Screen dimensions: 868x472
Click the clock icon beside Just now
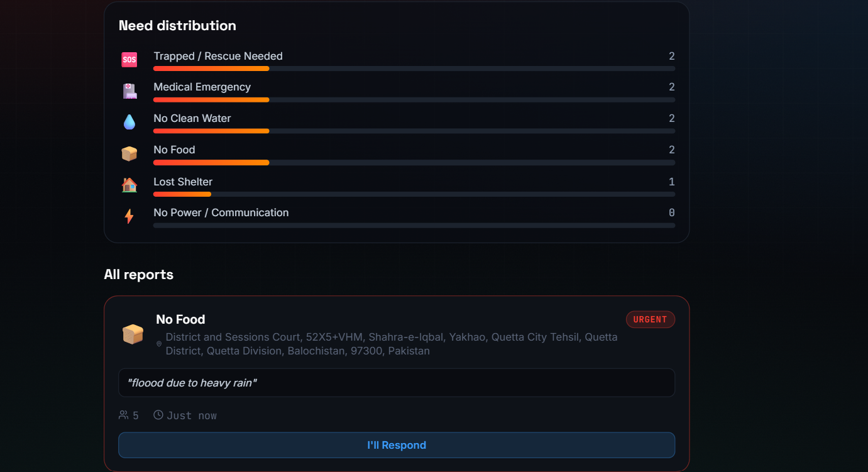pos(158,415)
